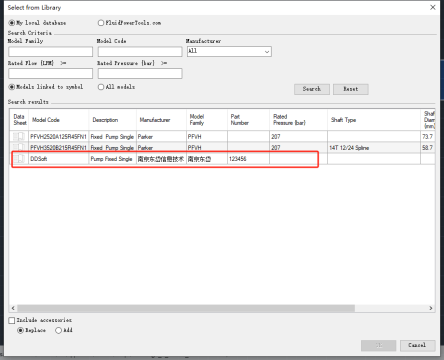The height and width of the screenshot is (360, 444).
Task: Click right arrow of horizontal scrollbar
Action: pyautogui.click(x=431, y=308)
